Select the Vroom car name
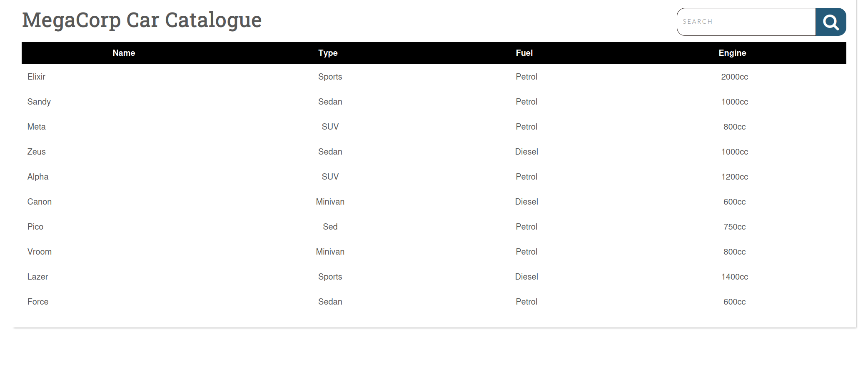 pos(40,252)
